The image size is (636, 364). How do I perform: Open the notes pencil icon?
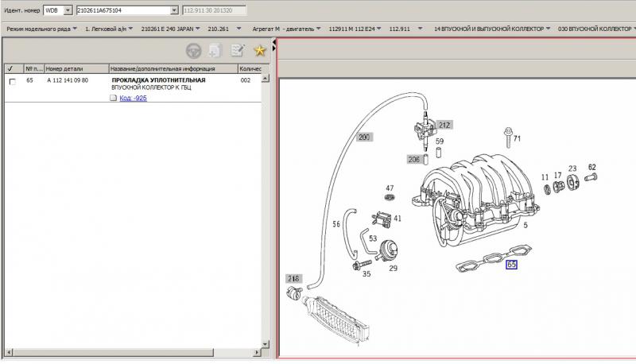[237, 50]
